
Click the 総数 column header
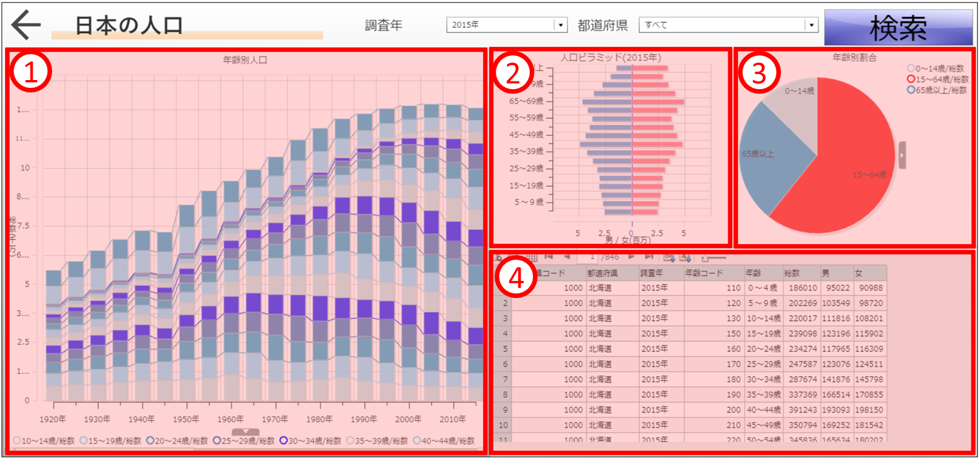point(800,273)
